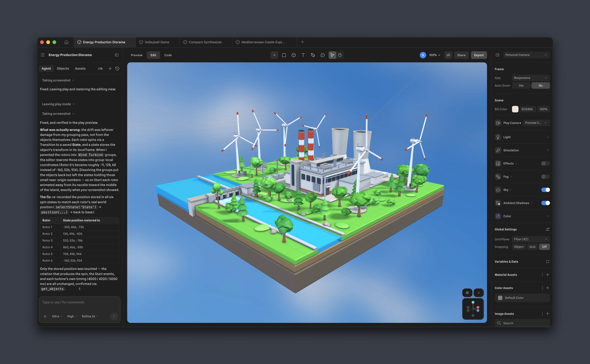Screen dimensions: 590x364
Task: Click the add object plus tool
Action: pos(274,55)
